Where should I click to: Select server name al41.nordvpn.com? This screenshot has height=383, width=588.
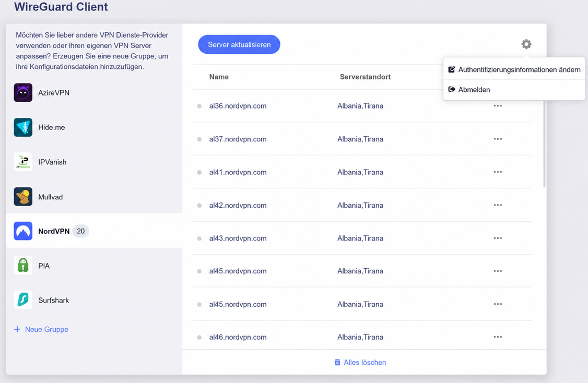pos(238,172)
